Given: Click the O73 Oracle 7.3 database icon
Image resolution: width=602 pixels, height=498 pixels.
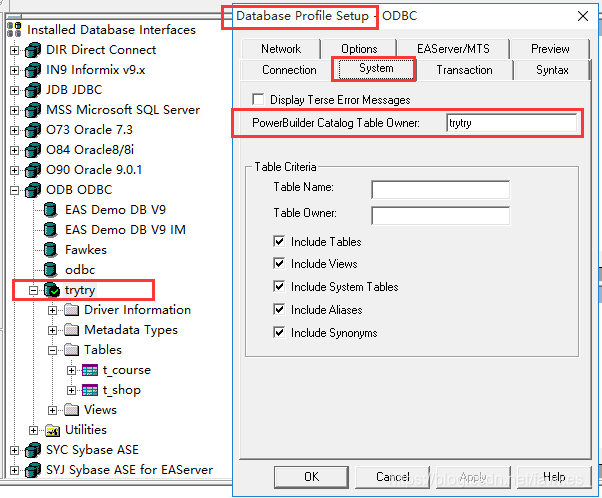Looking at the screenshot, I should click(x=33, y=130).
